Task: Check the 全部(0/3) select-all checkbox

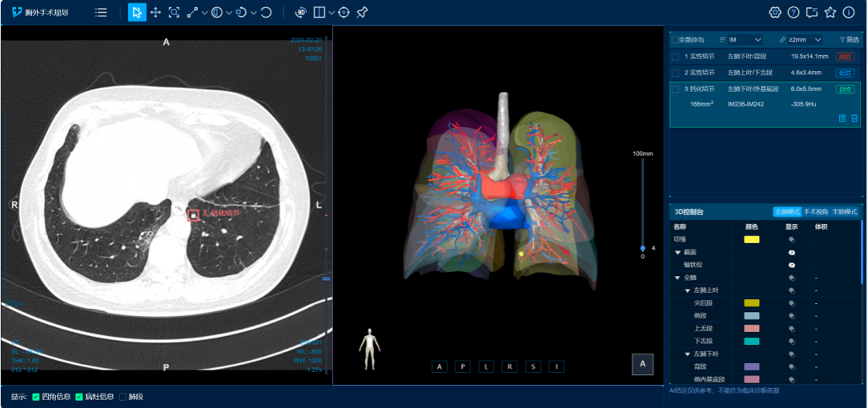Action: click(674, 39)
